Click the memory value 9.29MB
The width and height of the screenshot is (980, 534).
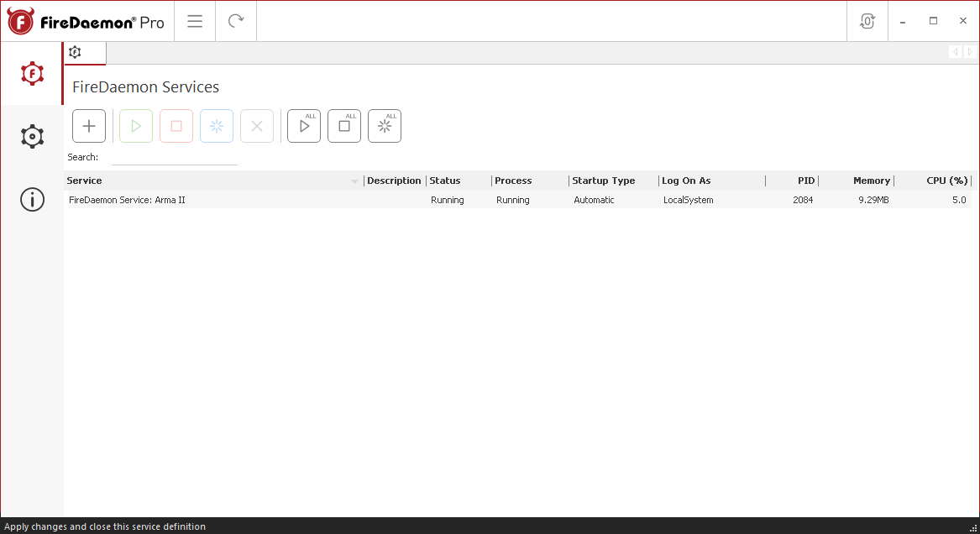pyautogui.click(x=873, y=200)
